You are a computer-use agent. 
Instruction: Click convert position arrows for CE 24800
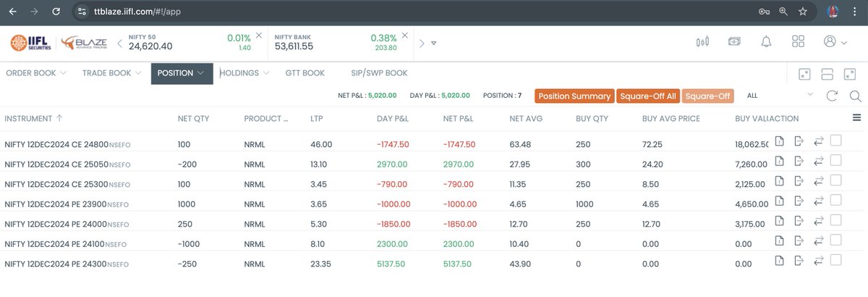tap(818, 141)
